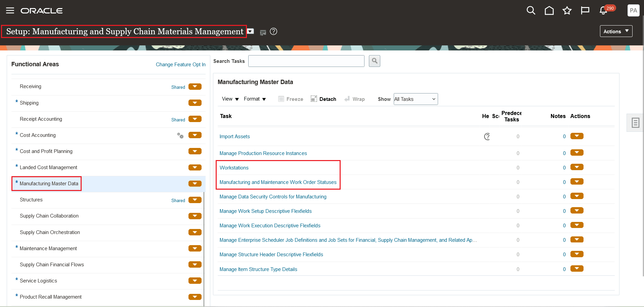
Task: Go to the Home icon
Action: point(549,10)
